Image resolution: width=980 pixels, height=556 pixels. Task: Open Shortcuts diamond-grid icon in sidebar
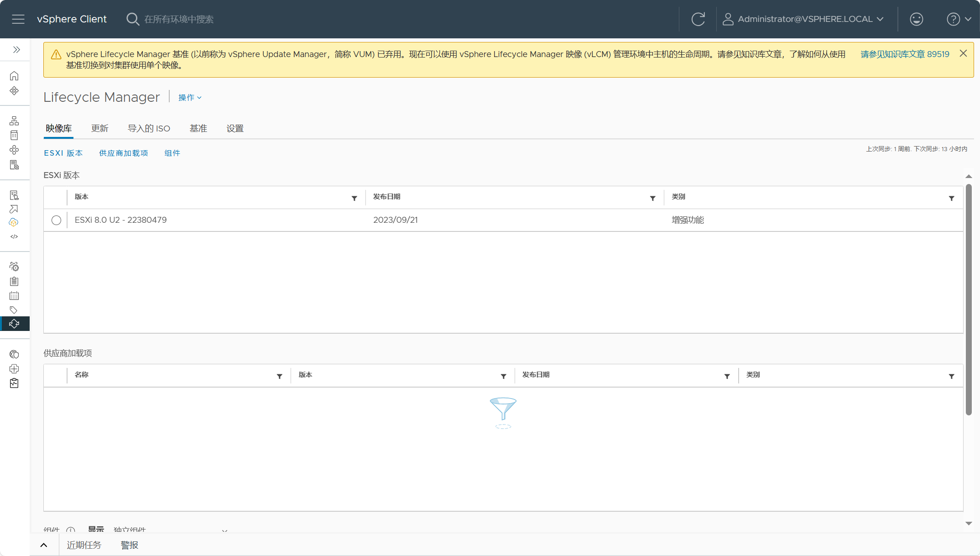(x=14, y=91)
